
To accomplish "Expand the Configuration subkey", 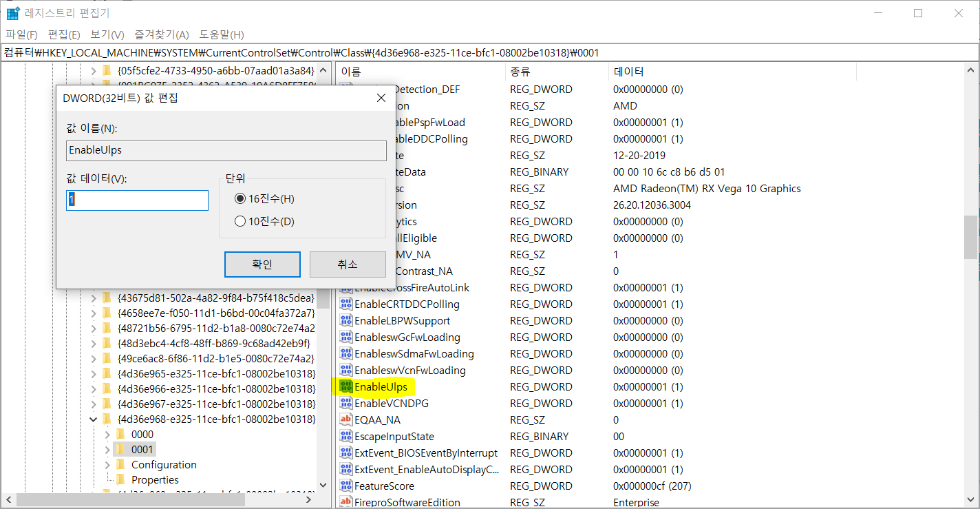I will [107, 464].
